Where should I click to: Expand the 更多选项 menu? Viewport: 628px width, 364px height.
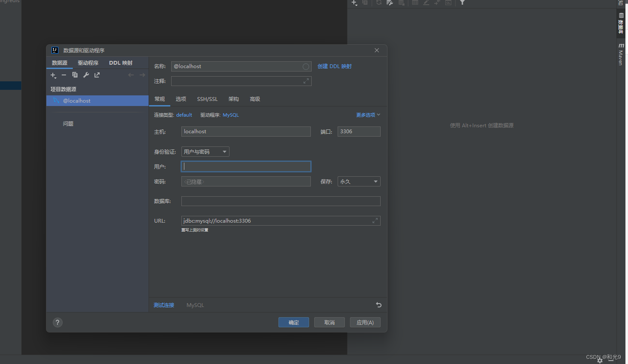(x=368, y=115)
